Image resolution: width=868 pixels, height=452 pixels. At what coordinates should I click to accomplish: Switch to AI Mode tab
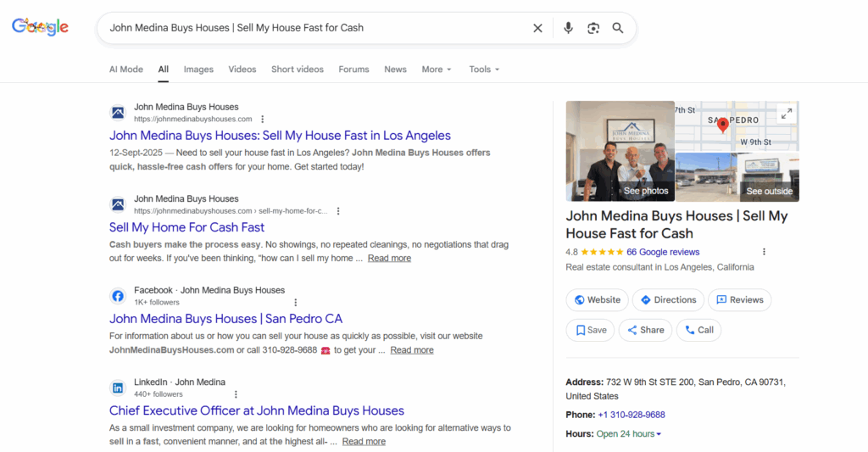click(126, 70)
